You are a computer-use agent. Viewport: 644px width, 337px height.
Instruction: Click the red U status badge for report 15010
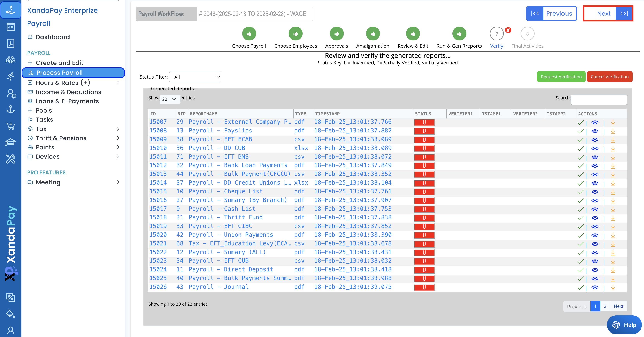(424, 149)
